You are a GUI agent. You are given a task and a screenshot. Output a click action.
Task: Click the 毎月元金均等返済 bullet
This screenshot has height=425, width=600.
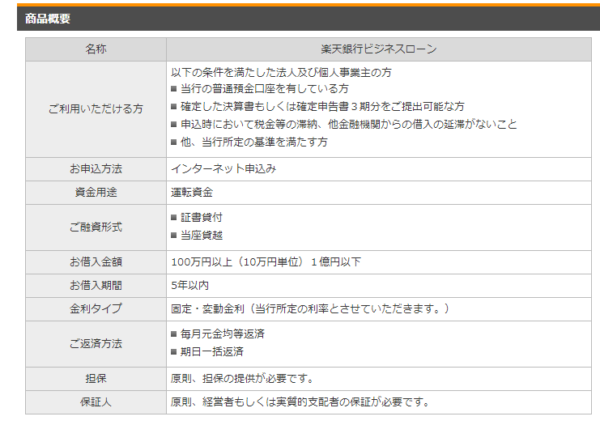(218, 334)
